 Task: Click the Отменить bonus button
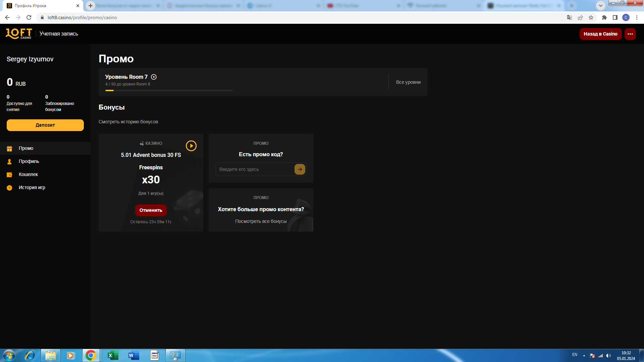151,210
